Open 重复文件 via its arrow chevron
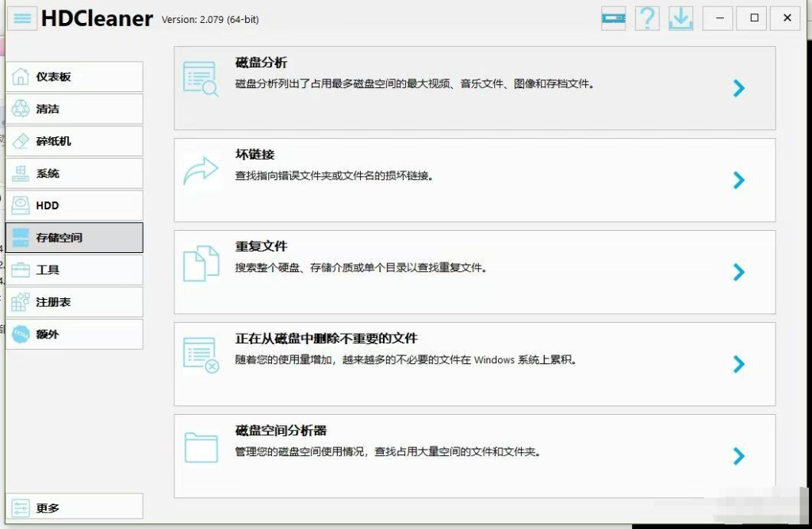This screenshot has width=812, height=529. click(738, 273)
